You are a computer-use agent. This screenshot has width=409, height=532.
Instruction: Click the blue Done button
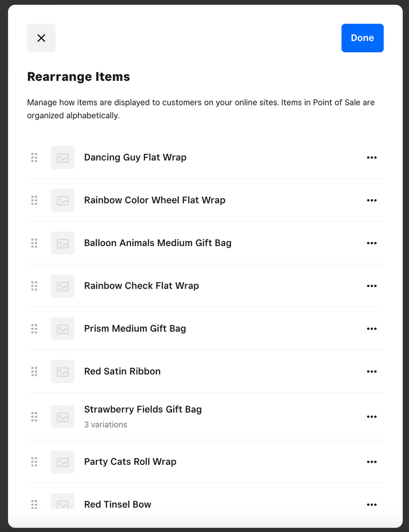pos(362,38)
